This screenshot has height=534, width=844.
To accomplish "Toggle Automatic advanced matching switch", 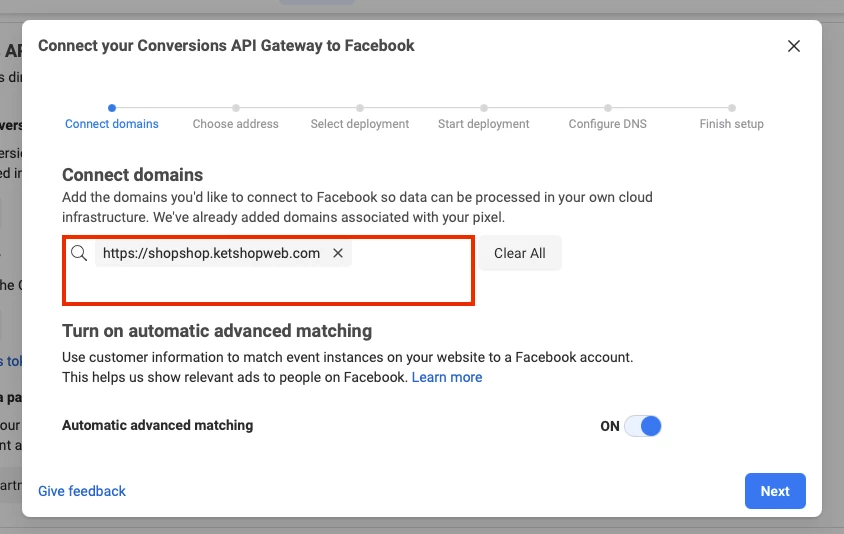I will click(x=643, y=426).
